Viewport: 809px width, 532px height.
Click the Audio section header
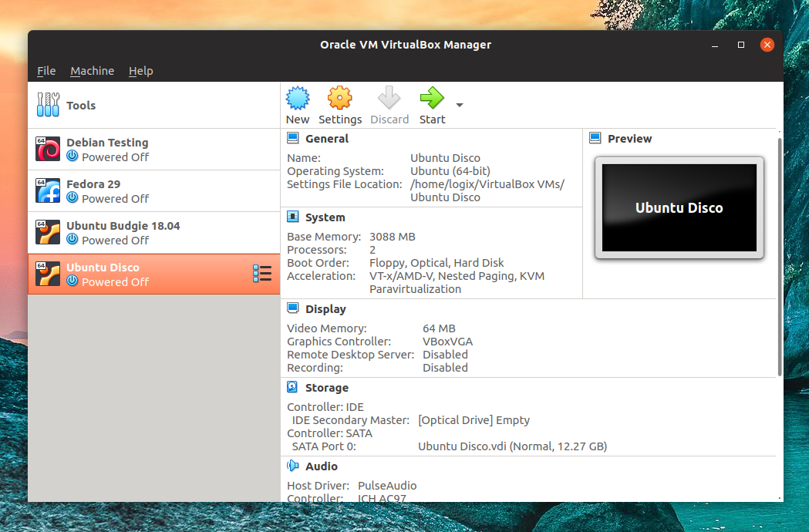click(321, 466)
